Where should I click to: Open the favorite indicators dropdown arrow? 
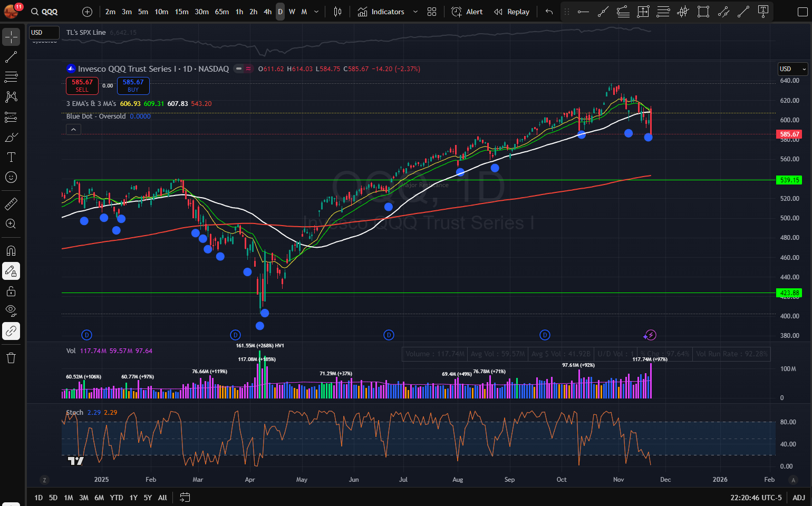pyautogui.click(x=415, y=12)
